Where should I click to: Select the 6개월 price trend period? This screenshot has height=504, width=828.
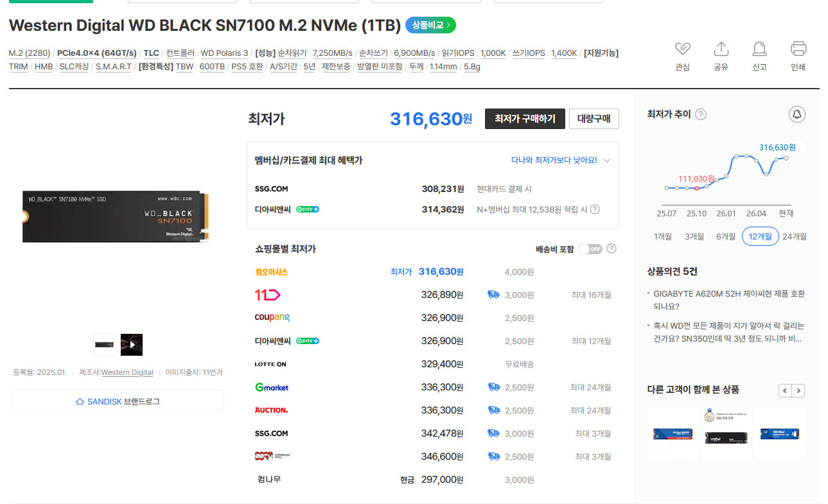(726, 236)
